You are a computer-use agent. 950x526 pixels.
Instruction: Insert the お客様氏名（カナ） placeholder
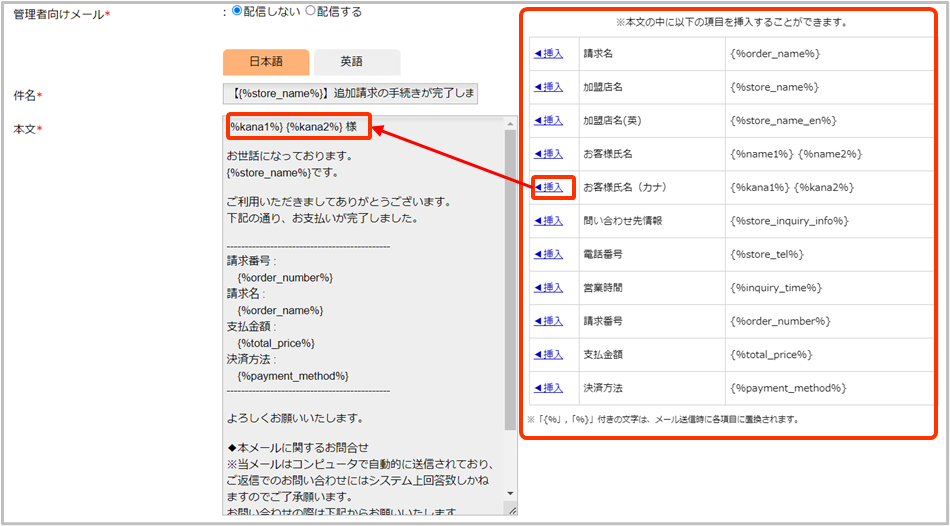coord(548,187)
